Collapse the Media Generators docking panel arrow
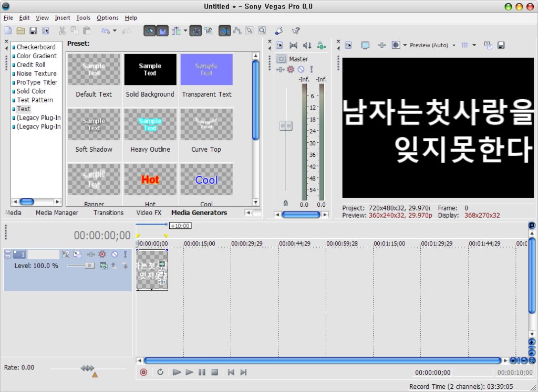Viewport: 538px width, 392px height. [x=6, y=48]
